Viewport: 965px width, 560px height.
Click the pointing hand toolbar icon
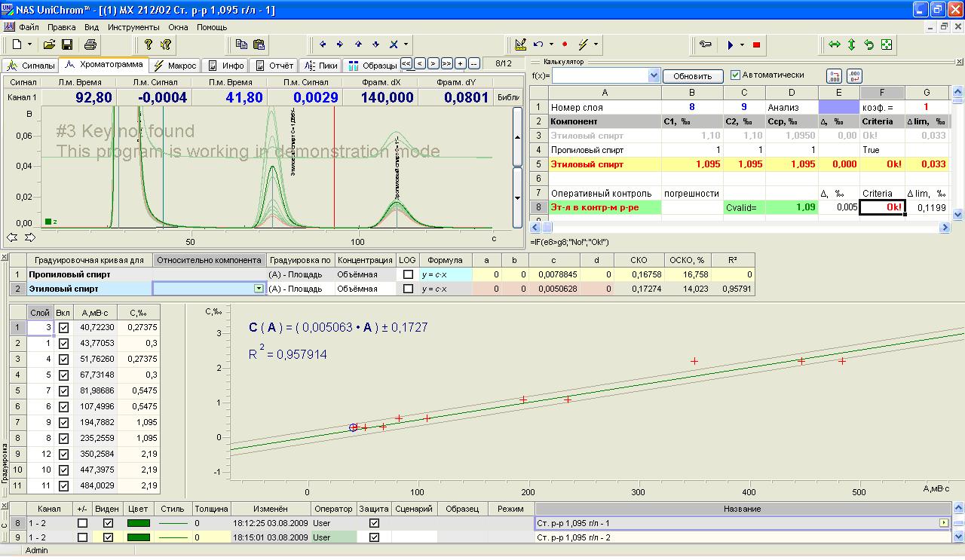[705, 44]
